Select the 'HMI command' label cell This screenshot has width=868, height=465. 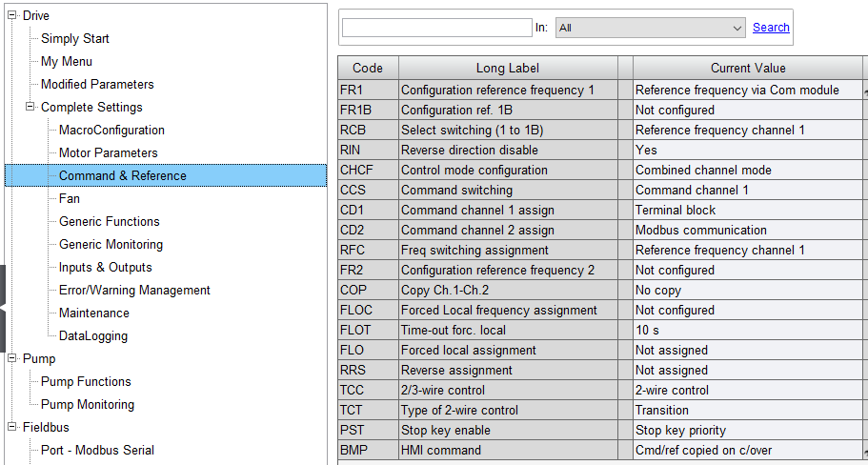click(x=508, y=450)
